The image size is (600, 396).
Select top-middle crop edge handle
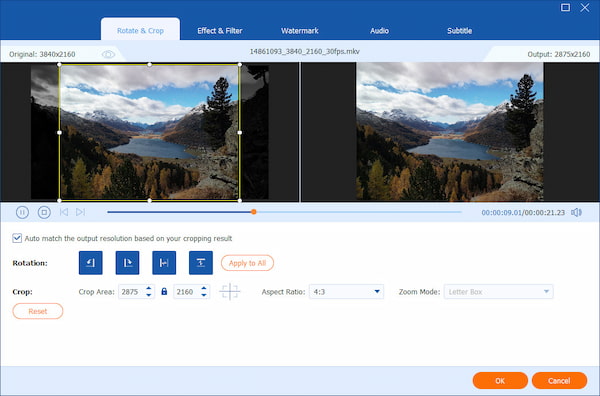(x=150, y=65)
